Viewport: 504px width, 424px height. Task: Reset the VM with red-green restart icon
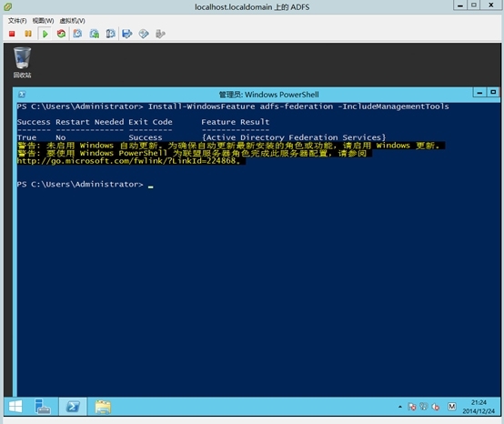(x=61, y=34)
